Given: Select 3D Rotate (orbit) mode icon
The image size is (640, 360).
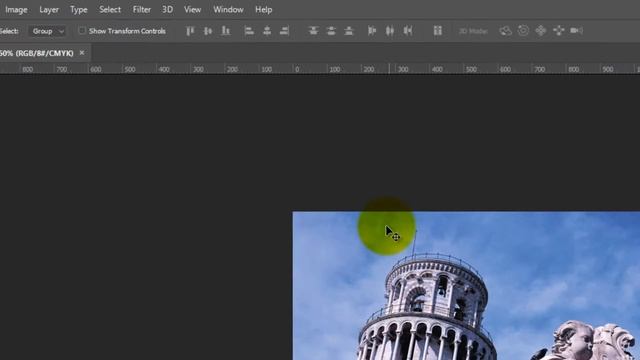Looking at the screenshot, I should 505,31.
